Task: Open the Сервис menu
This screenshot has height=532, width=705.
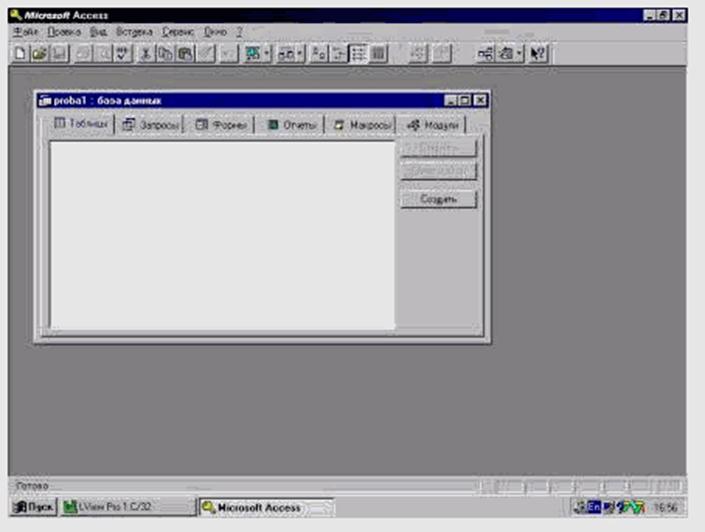Action: pos(178,32)
